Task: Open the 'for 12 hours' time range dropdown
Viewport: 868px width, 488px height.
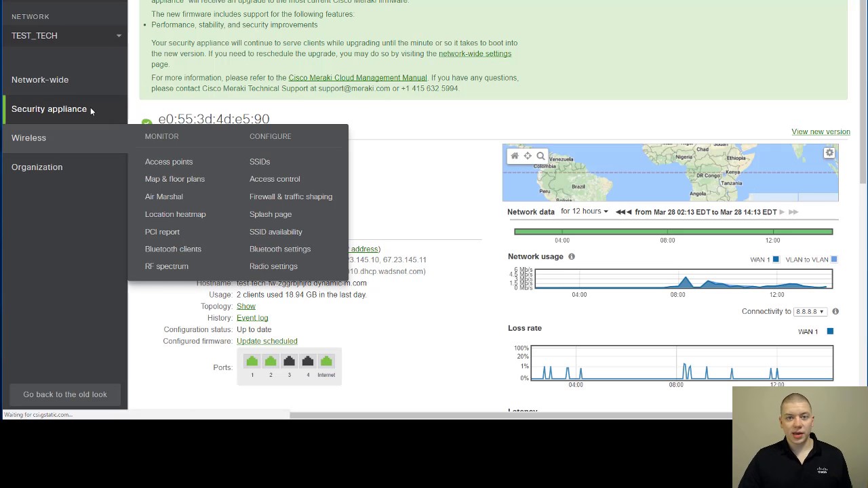Action: [585, 211]
